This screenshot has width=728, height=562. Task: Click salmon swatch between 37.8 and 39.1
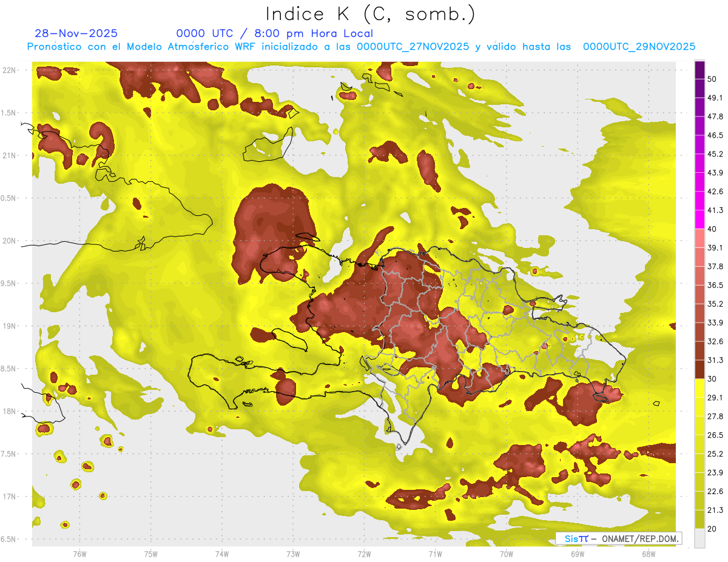[699, 257]
